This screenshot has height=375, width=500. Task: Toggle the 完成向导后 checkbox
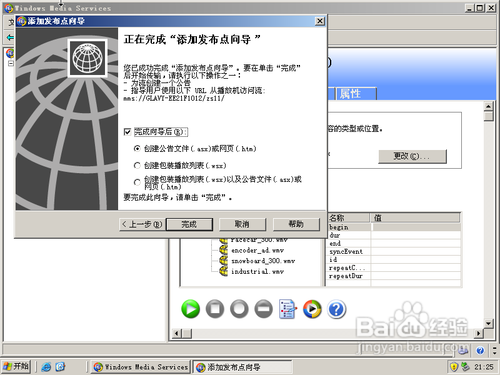pos(127,132)
